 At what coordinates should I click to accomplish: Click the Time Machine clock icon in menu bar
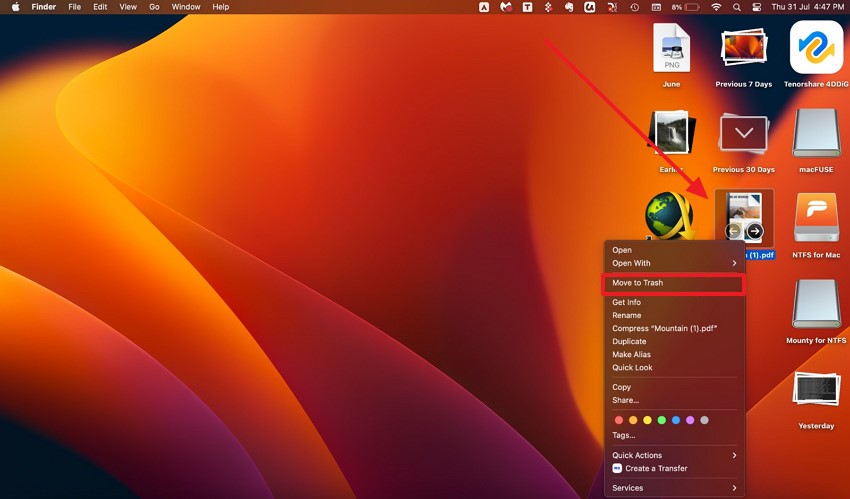pos(634,7)
